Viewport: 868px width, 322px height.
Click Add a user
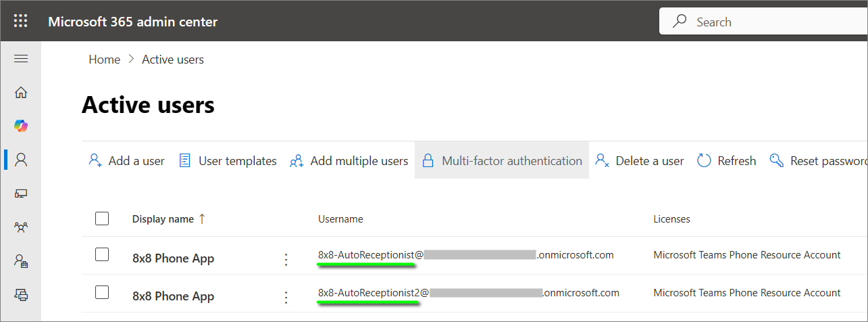click(126, 161)
